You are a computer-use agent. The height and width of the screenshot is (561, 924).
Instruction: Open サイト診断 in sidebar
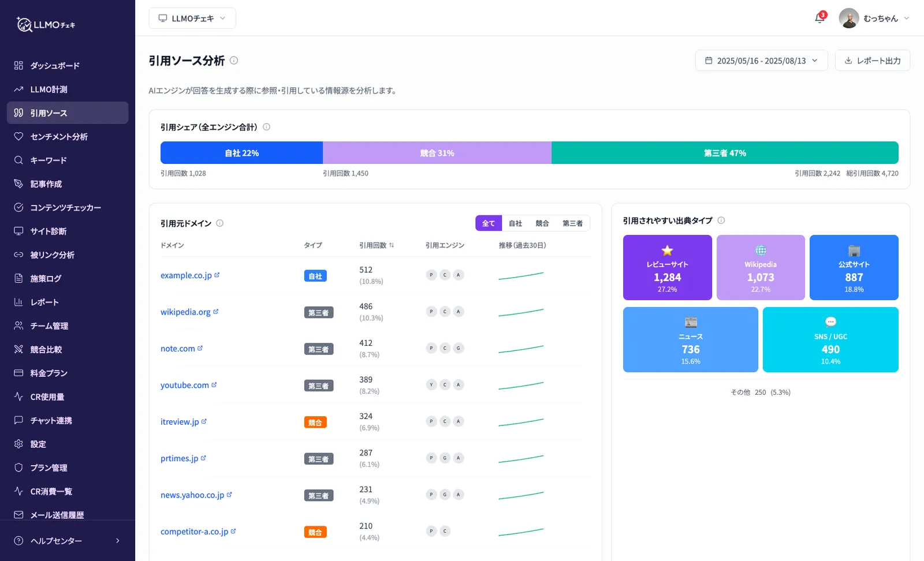68,231
